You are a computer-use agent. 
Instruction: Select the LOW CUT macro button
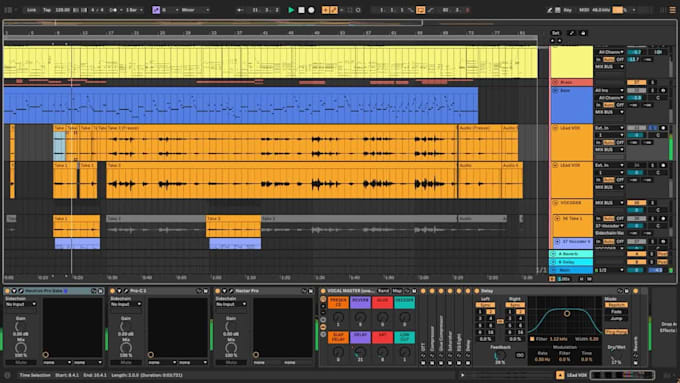pyautogui.click(x=404, y=337)
